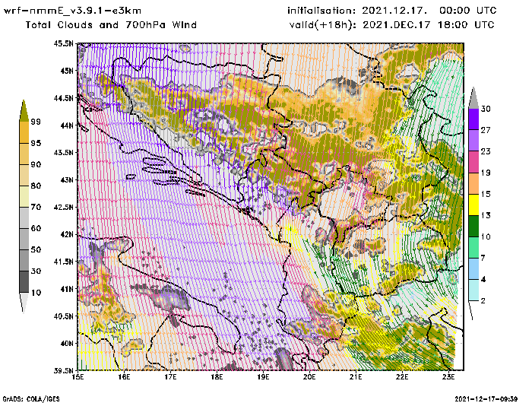This screenshot has width=532, height=403.
Task: Click the '20E' longitude label
Action: [x=309, y=377]
